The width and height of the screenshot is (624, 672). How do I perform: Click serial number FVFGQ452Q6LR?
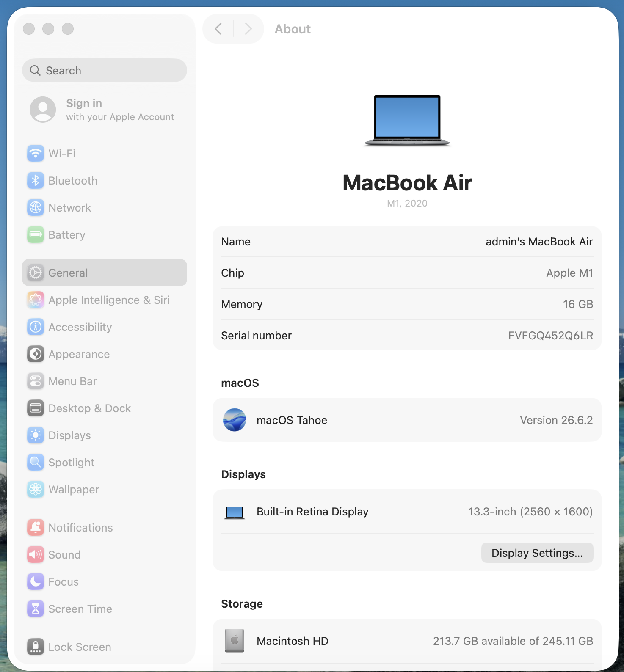[x=550, y=336]
